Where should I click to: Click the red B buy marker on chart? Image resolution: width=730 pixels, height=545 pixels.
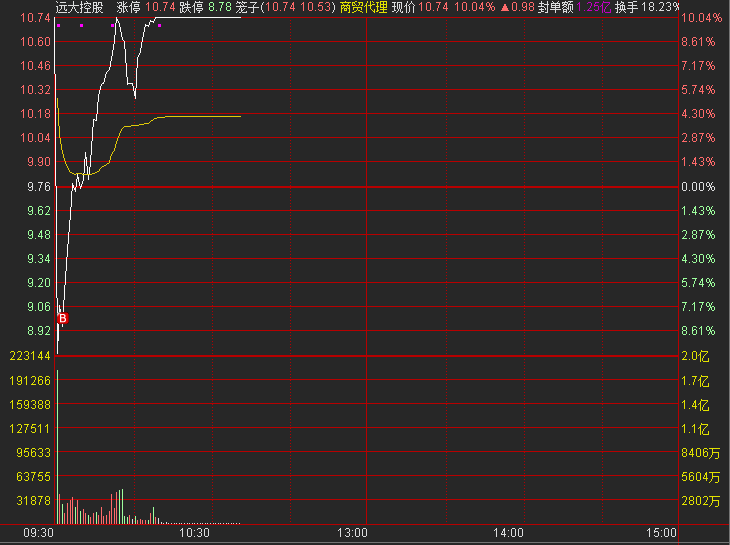pyautogui.click(x=62, y=318)
